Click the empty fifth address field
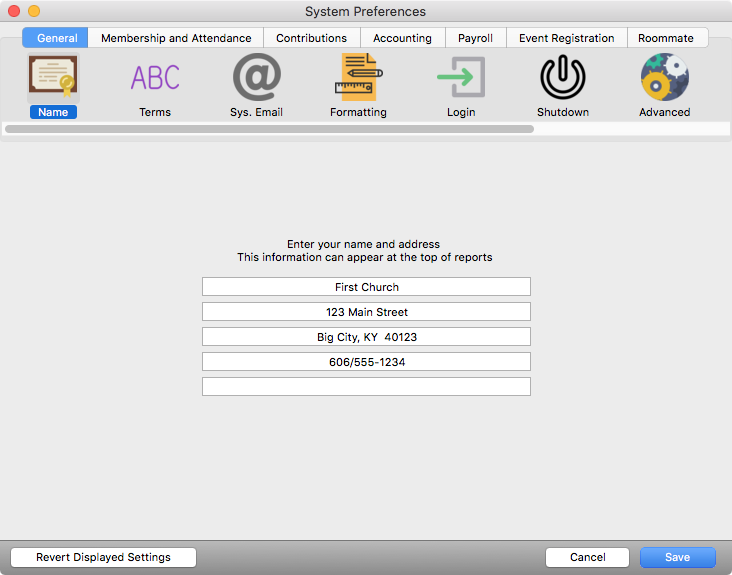 click(x=366, y=387)
